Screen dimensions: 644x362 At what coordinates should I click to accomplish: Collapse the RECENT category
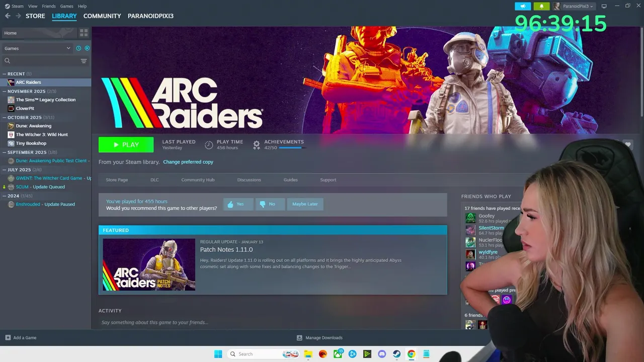pyautogui.click(x=5, y=74)
